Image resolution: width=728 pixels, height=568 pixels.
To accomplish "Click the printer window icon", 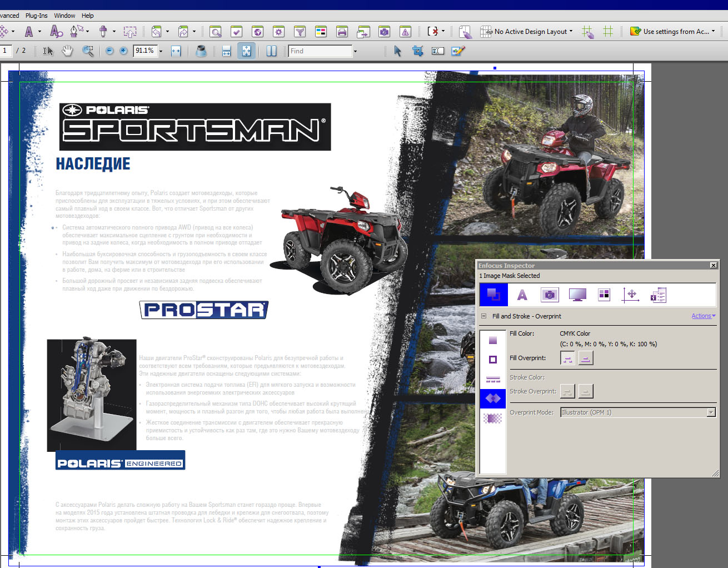I will coord(342,32).
